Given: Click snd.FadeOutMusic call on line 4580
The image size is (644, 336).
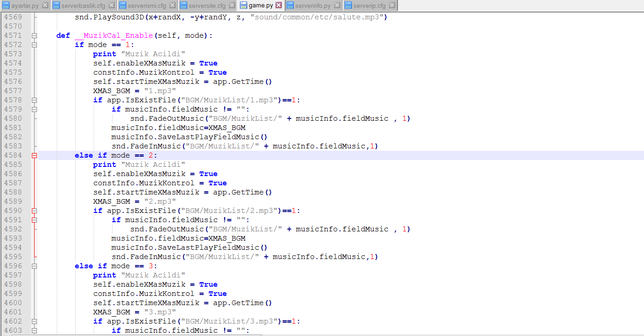Looking at the screenshot, I should coord(270,118).
